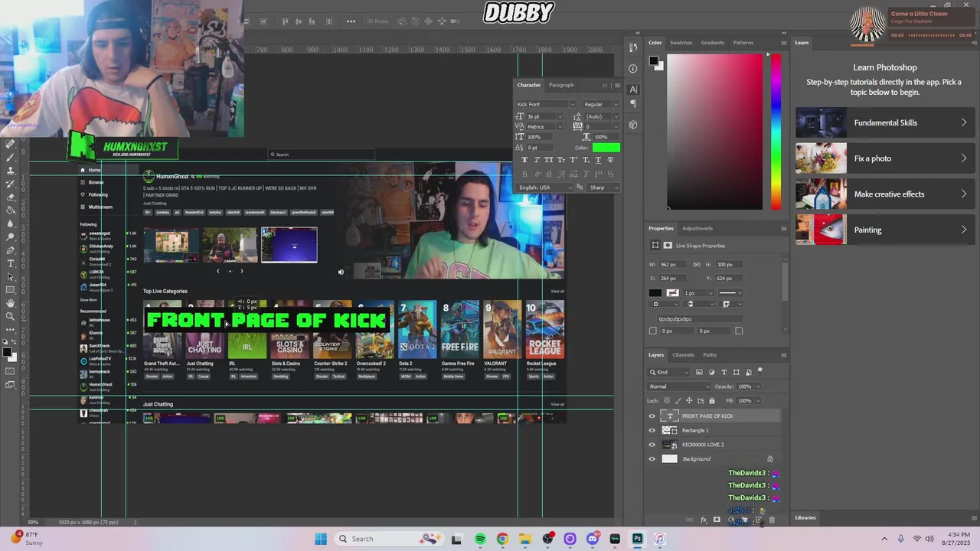
Task: Switch to the Adjustments tab
Action: coord(697,228)
